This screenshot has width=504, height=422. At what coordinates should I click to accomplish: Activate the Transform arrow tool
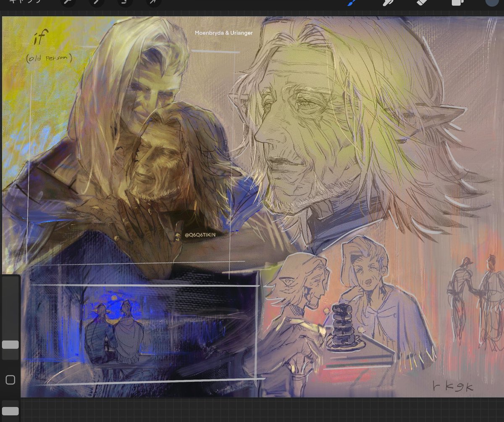coord(153,3)
